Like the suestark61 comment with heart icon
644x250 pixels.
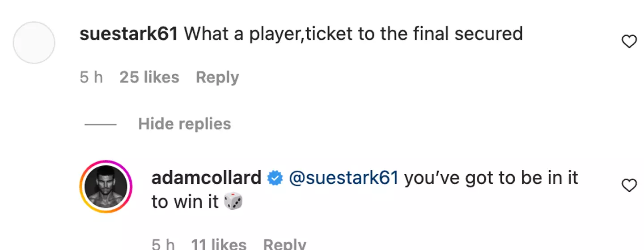click(x=629, y=42)
